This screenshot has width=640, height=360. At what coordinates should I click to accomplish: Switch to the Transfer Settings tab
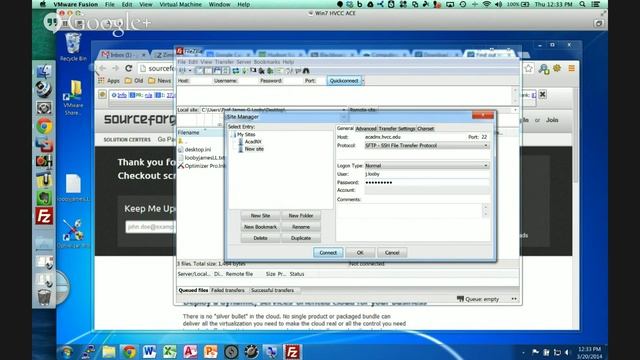click(397, 129)
